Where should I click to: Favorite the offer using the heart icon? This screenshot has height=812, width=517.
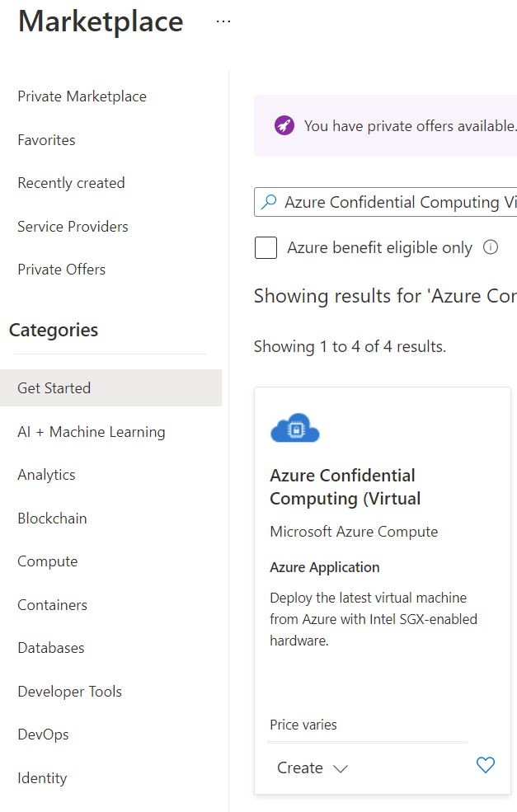(x=485, y=765)
